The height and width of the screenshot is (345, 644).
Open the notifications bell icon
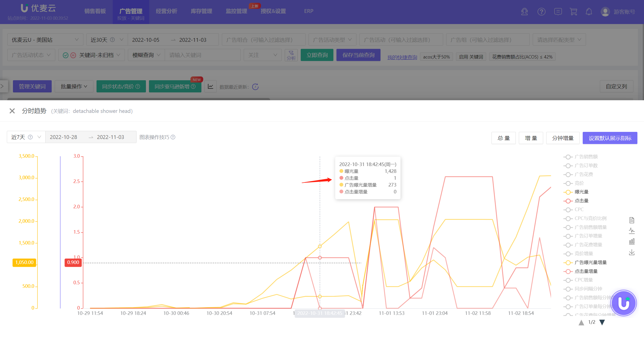tap(589, 12)
